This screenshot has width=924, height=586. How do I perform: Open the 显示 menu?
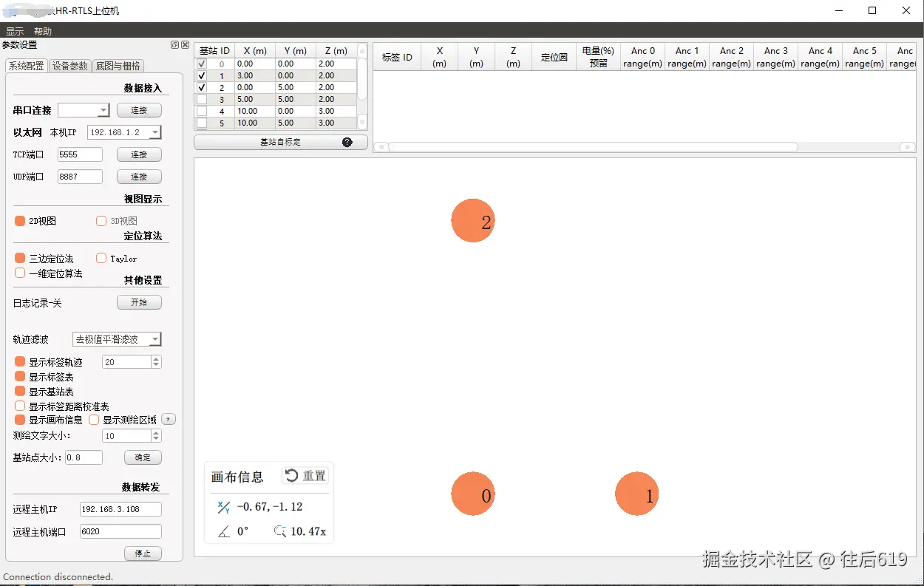pos(15,32)
